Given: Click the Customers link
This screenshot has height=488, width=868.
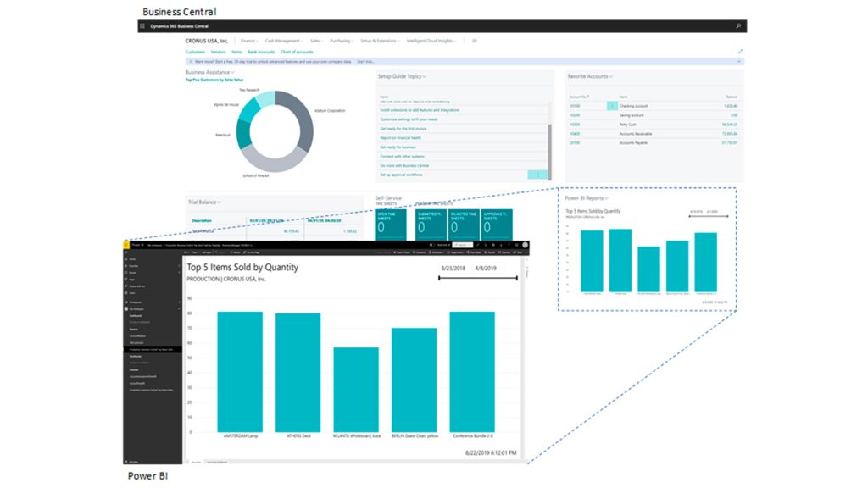Looking at the screenshot, I should [x=195, y=52].
